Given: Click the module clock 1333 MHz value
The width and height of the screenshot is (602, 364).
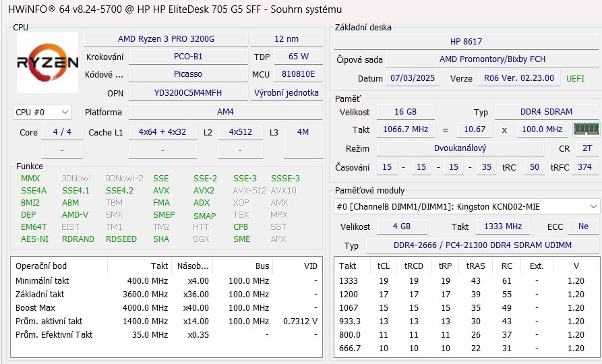Looking at the screenshot, I should pos(503,226).
